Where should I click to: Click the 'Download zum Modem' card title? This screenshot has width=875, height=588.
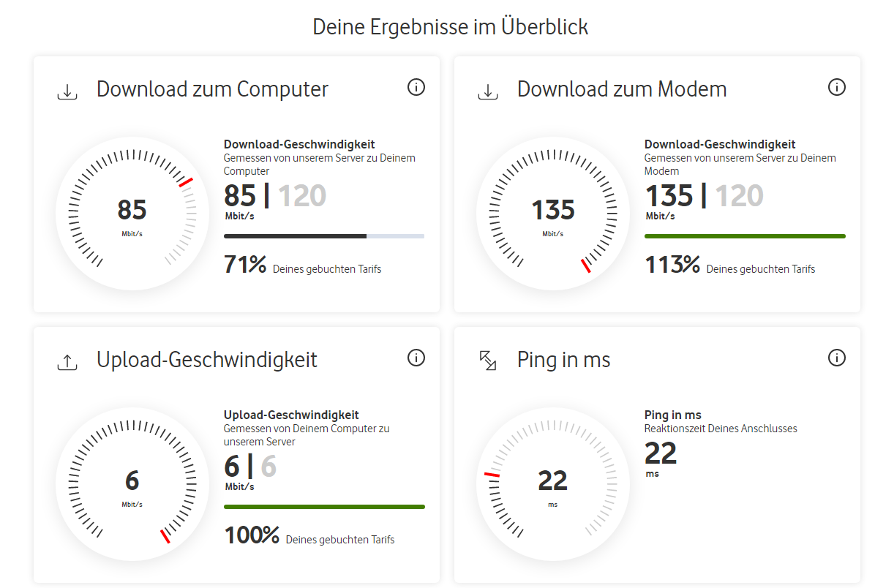coord(622,89)
